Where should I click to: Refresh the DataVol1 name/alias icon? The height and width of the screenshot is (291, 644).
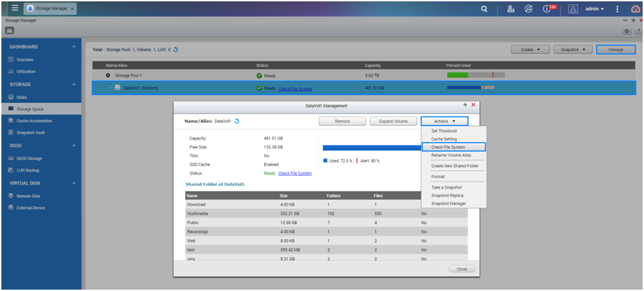tap(237, 121)
